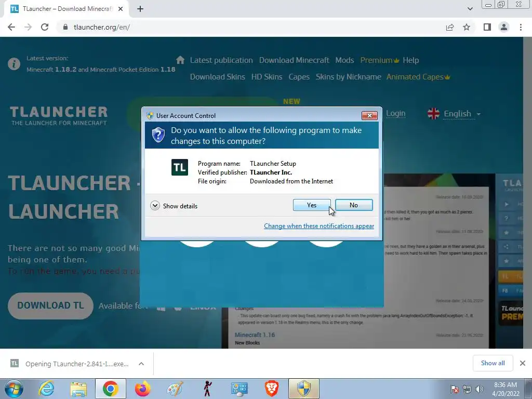Image resolution: width=532 pixels, height=399 pixels.
Task: Go back in Chrome browser
Action: point(11,27)
